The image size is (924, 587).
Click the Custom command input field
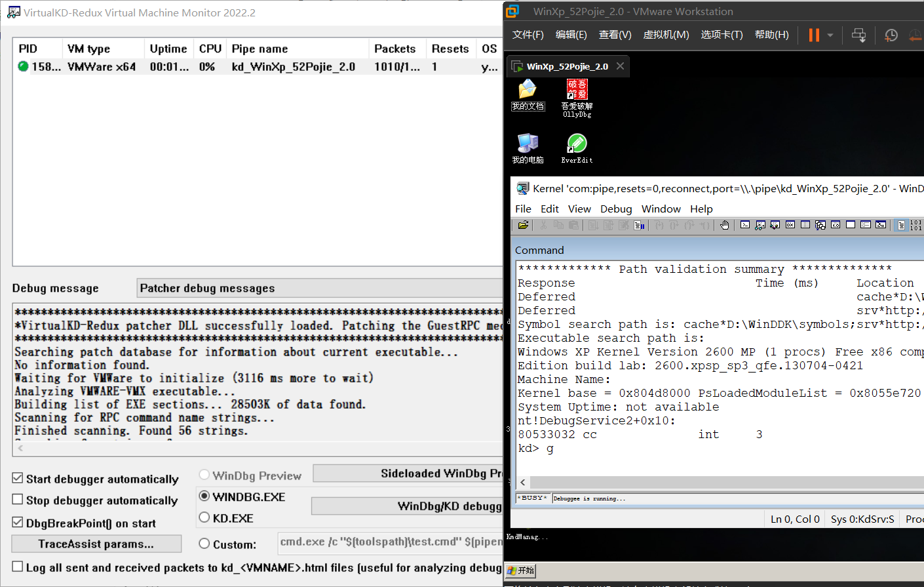[x=390, y=542]
